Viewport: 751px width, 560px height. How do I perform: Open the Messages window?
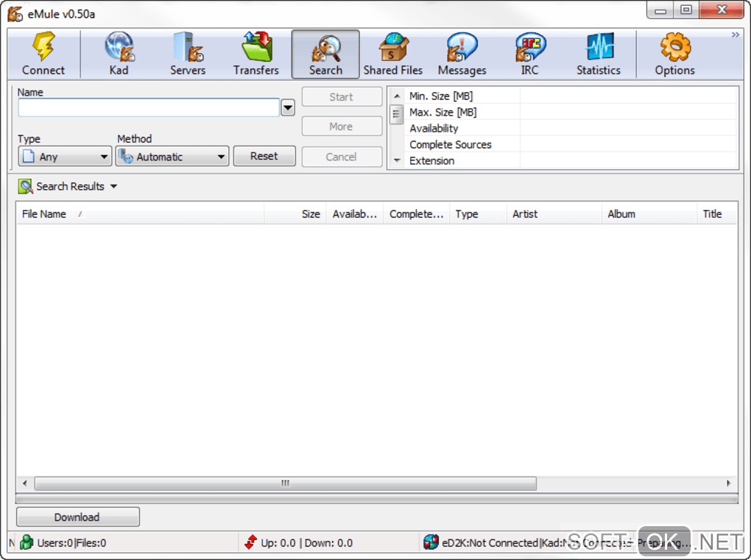click(x=462, y=54)
